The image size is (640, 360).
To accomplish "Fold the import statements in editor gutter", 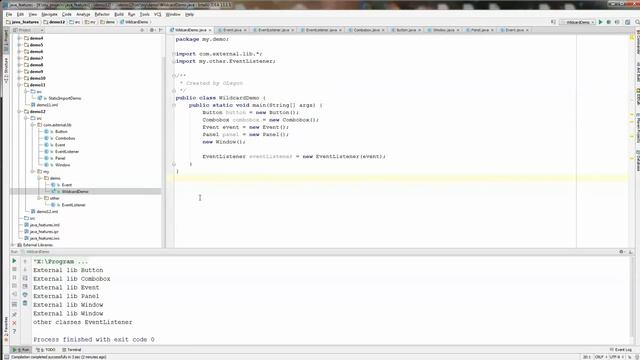I will pyautogui.click(x=174, y=54).
